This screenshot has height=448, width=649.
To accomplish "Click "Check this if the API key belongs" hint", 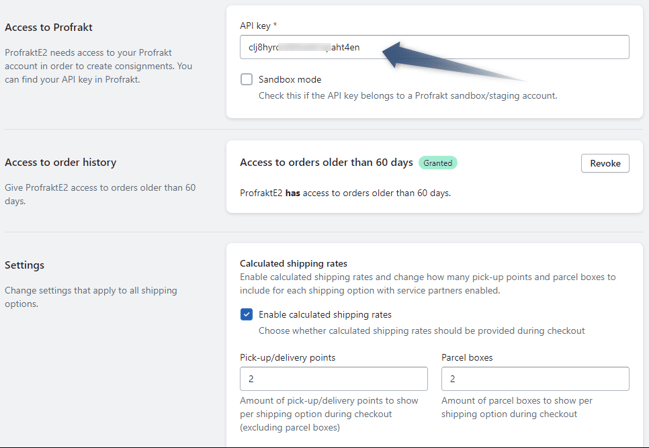I will tap(408, 96).
